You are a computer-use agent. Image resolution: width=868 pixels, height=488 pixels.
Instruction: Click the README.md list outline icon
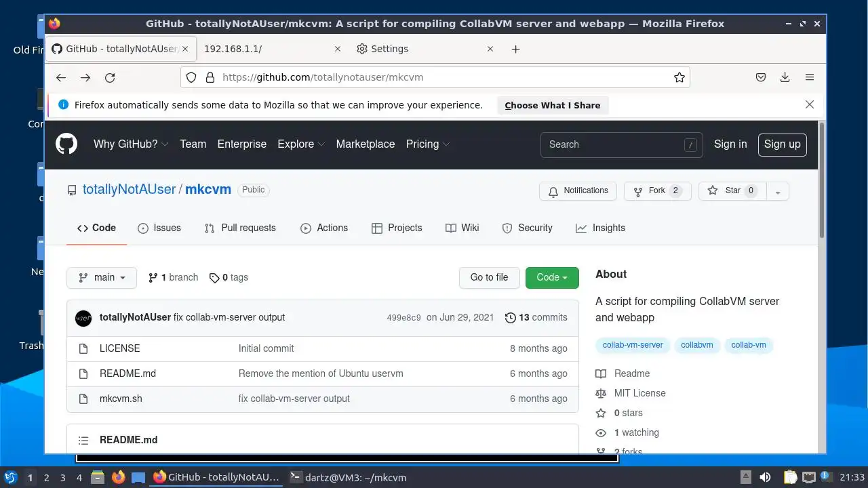[x=83, y=440]
